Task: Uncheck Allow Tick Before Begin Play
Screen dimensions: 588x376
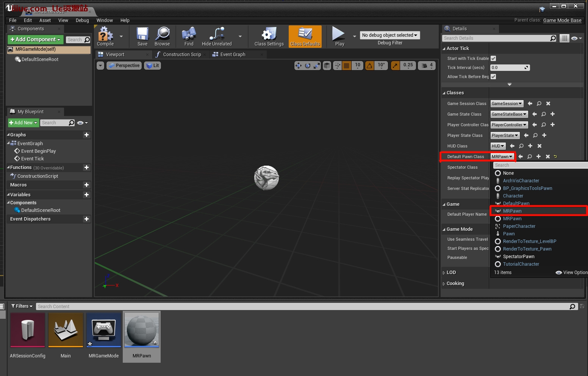Action: [x=493, y=77]
